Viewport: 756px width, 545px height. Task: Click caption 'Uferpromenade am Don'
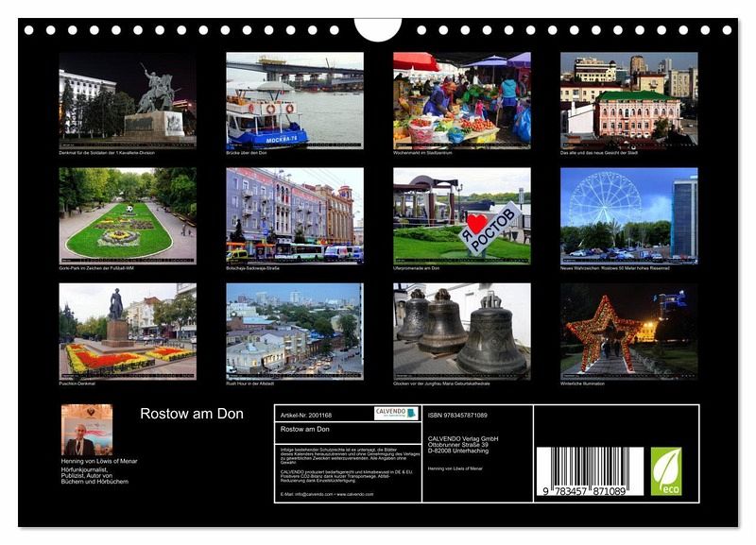pos(416,268)
